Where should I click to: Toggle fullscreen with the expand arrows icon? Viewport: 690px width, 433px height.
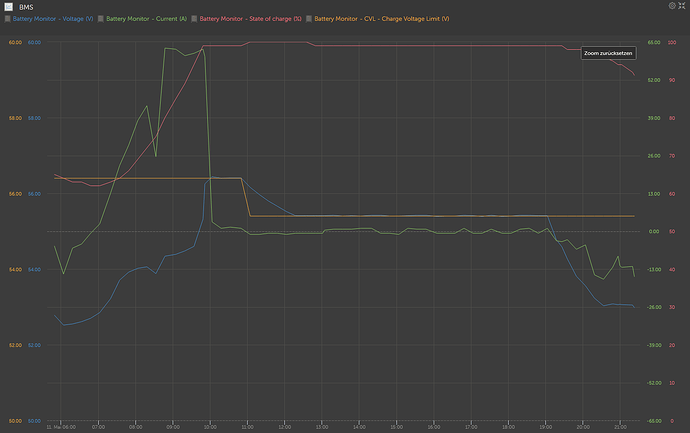click(683, 5)
